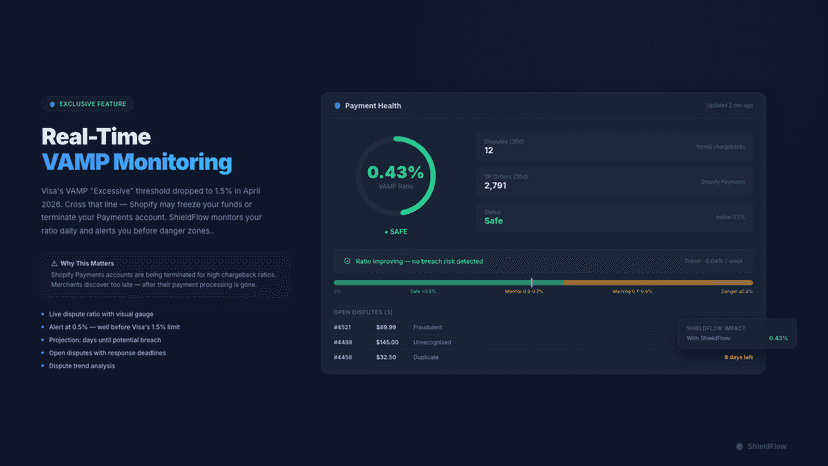
Task: Click the orange warning segment of threshold bar
Action: point(658,283)
